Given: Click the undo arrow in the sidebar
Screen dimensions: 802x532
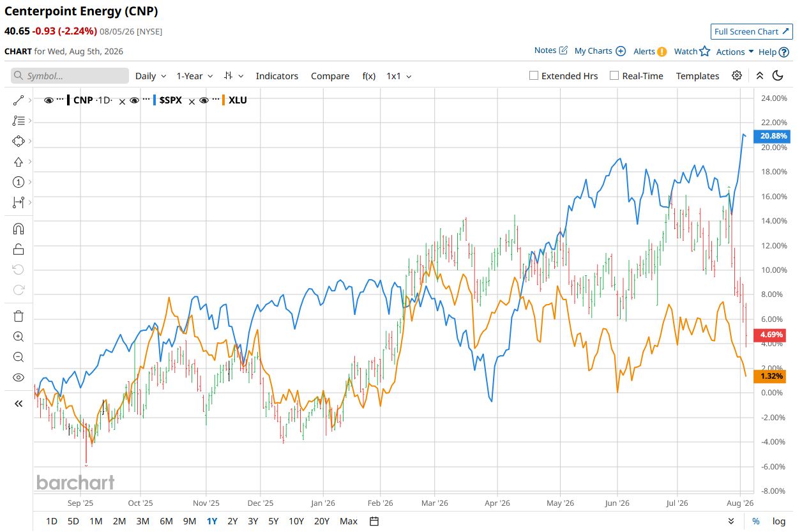Looking at the screenshot, I should (x=18, y=270).
